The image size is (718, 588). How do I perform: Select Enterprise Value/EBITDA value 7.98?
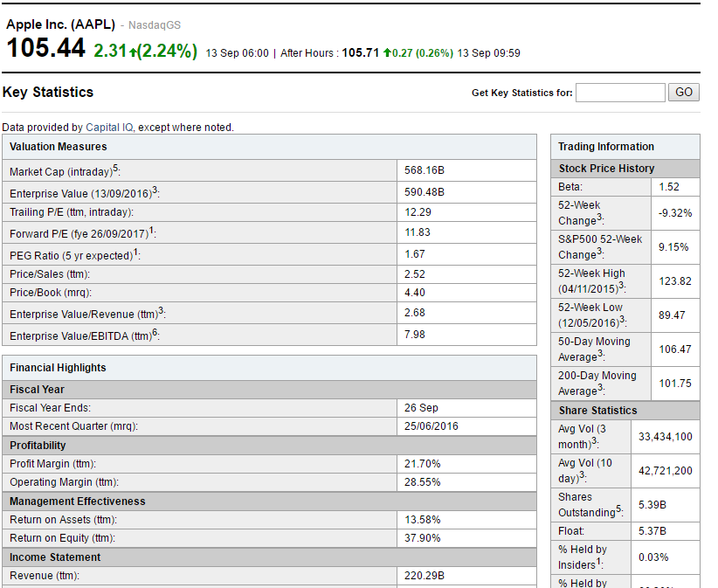pyautogui.click(x=414, y=335)
